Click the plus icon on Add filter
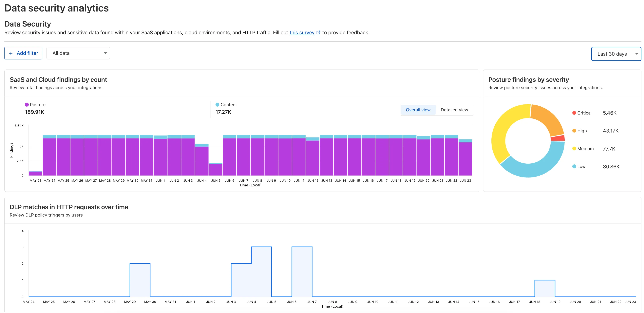 [11, 53]
